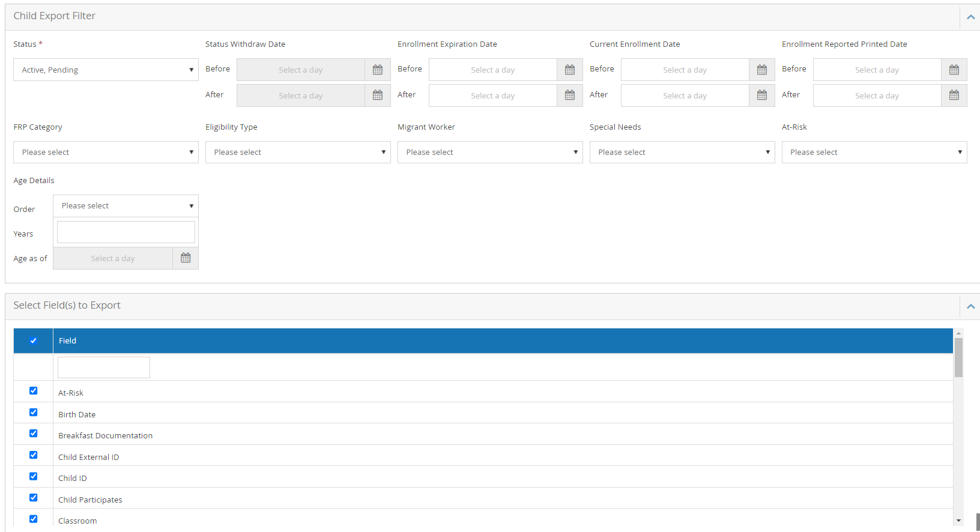Uncheck the Birth Date field checkbox

pos(34,413)
